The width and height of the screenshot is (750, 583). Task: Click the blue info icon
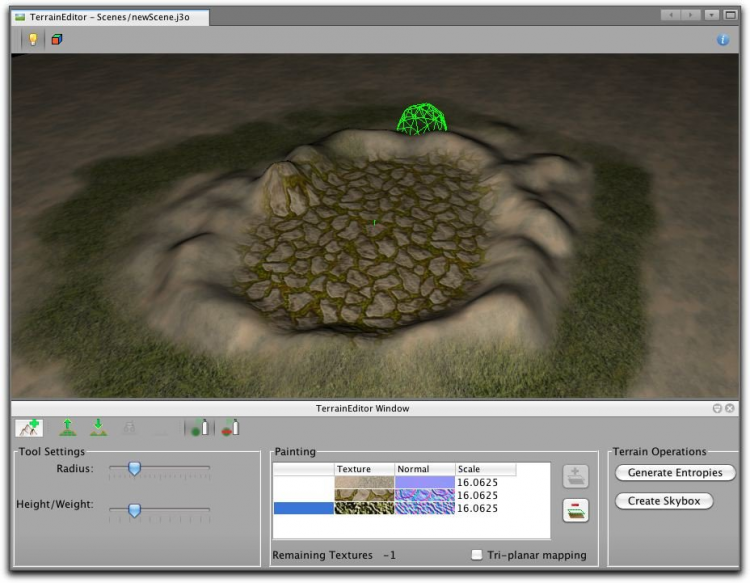pyautogui.click(x=723, y=39)
